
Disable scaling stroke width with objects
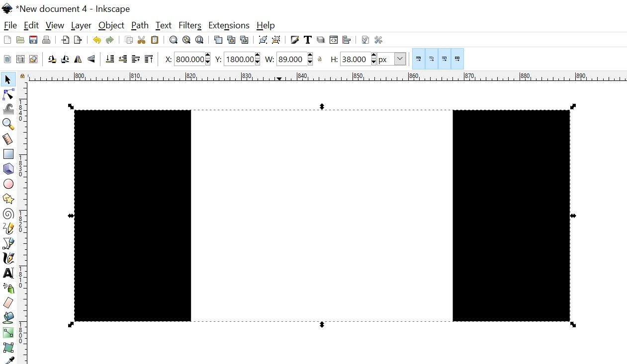pyautogui.click(x=419, y=59)
